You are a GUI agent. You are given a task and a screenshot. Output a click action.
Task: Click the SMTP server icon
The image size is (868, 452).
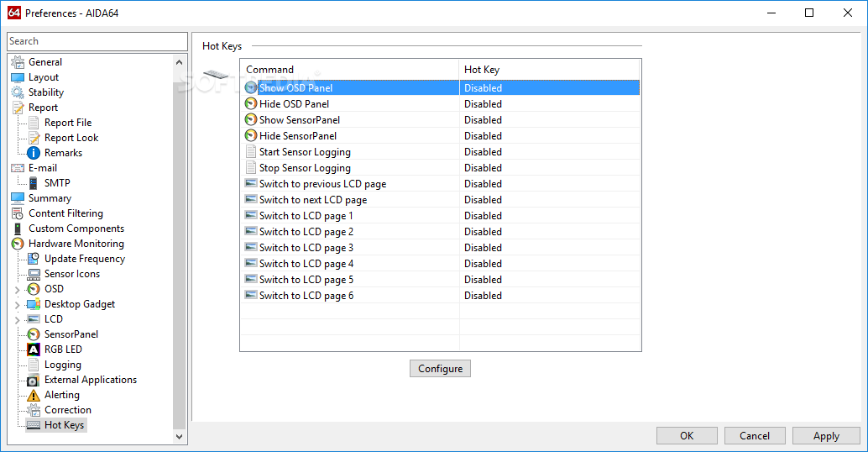34,183
